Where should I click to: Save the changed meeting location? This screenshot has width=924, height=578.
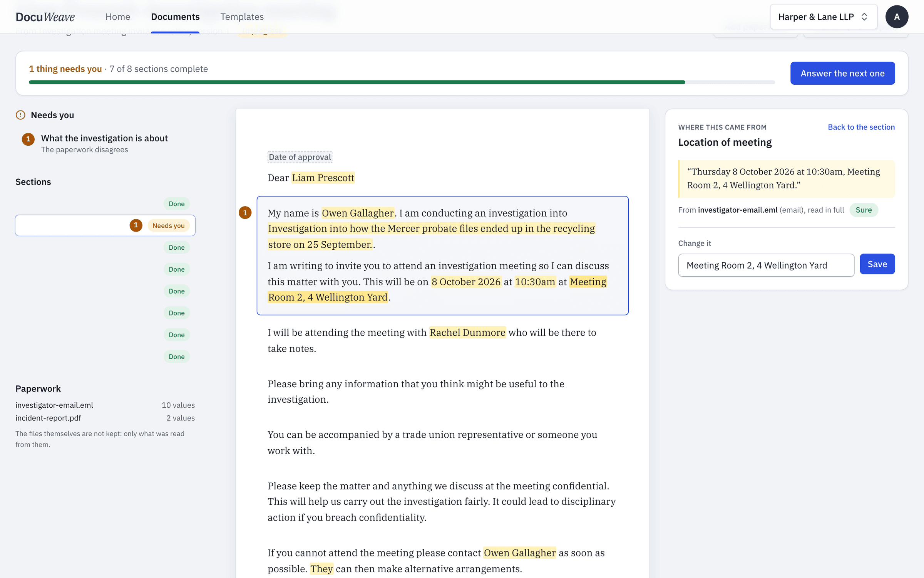[877, 264]
